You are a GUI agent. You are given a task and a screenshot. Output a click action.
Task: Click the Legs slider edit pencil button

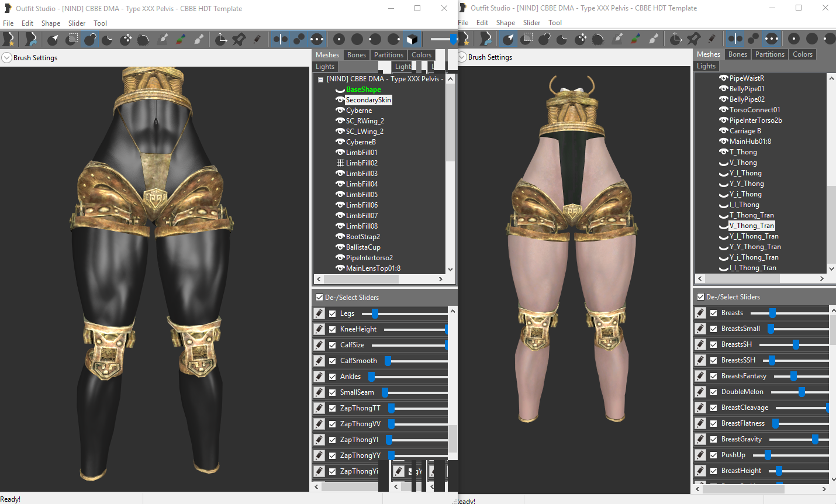tap(319, 313)
